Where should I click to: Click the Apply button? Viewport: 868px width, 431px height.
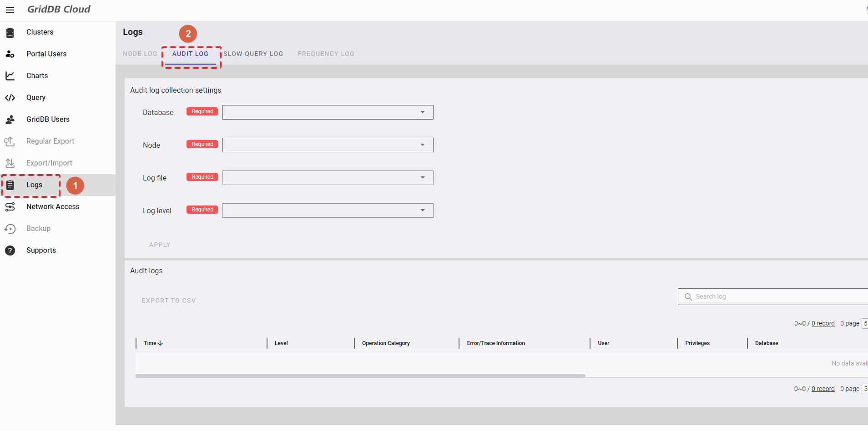160,245
